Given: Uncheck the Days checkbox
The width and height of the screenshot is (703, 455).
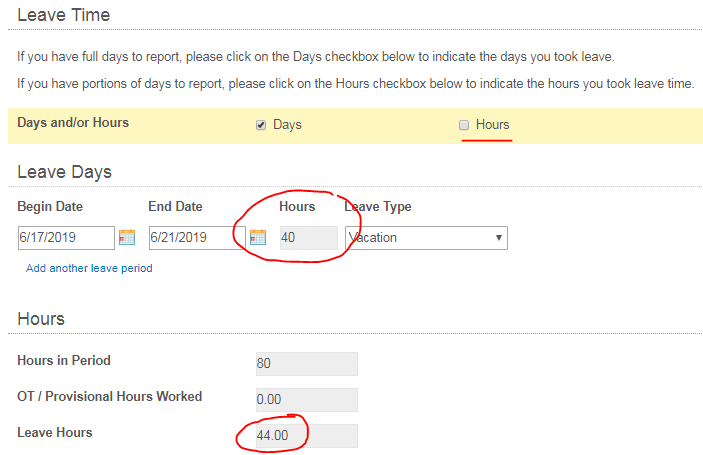Looking at the screenshot, I should 261,125.
